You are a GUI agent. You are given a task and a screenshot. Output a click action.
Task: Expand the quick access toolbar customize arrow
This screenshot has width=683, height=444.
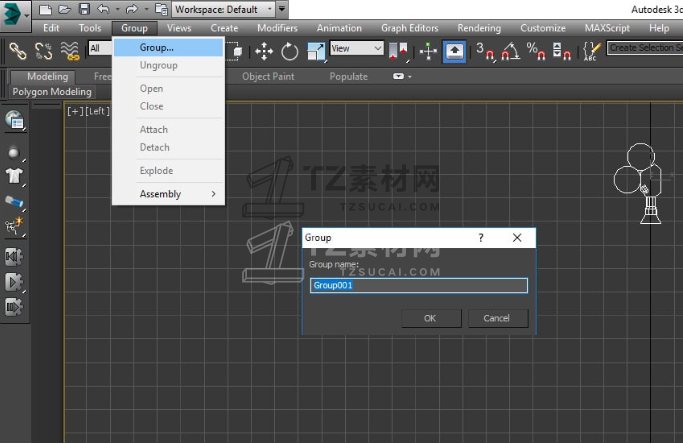282,9
